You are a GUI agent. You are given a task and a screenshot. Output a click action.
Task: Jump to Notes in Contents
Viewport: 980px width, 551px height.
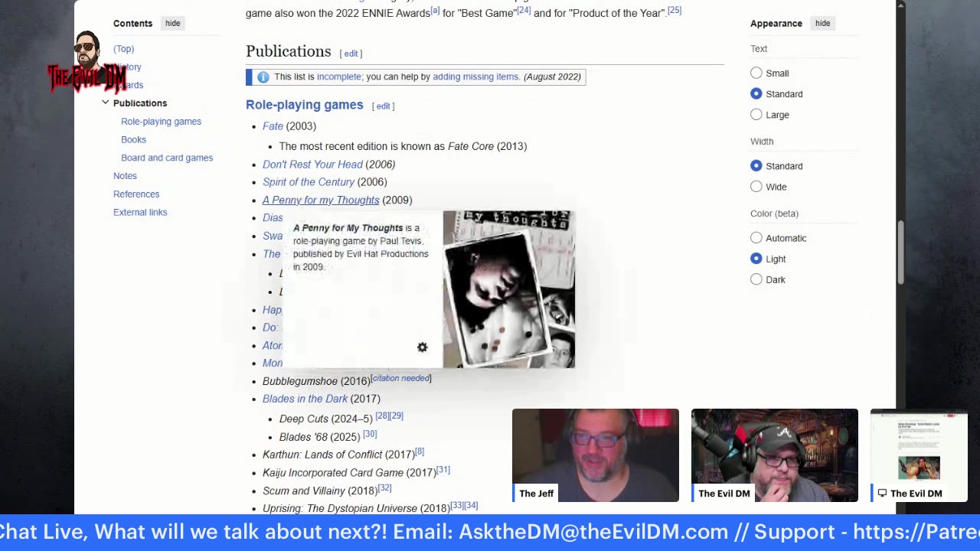(125, 176)
